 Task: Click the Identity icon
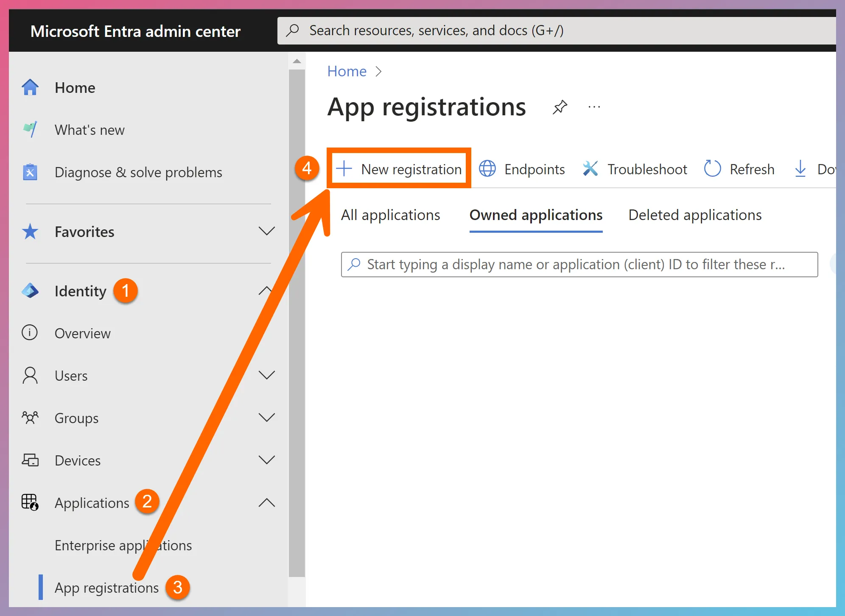point(30,291)
